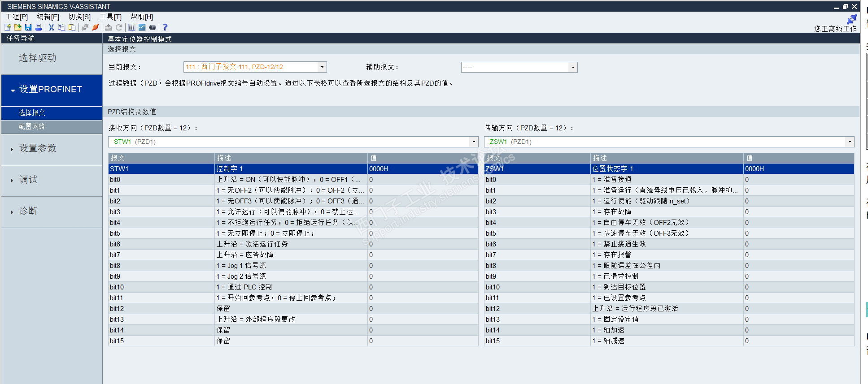Select the 选择报文 sub-item
Screen dimensions: 868x384
click(x=52, y=113)
